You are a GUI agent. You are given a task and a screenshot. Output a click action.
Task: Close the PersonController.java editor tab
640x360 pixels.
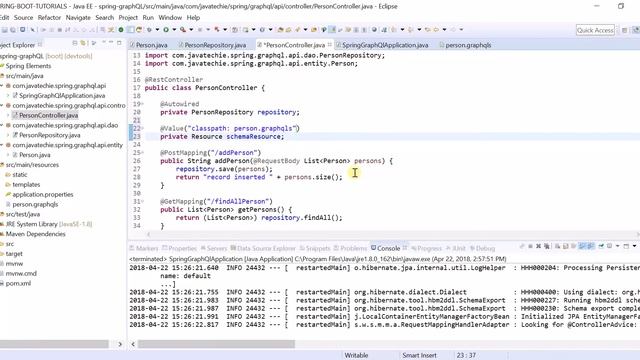(x=329, y=45)
